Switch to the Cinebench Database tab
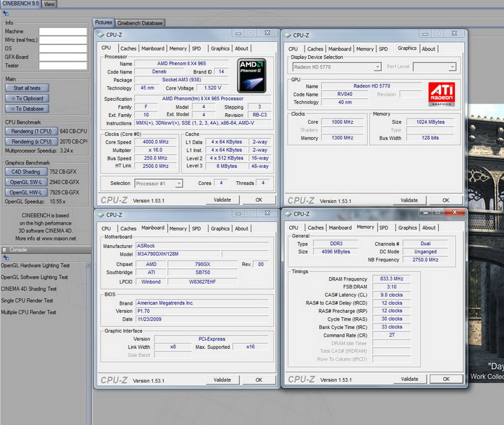Image resolution: width=504 pixels, height=425 pixels. (x=140, y=23)
